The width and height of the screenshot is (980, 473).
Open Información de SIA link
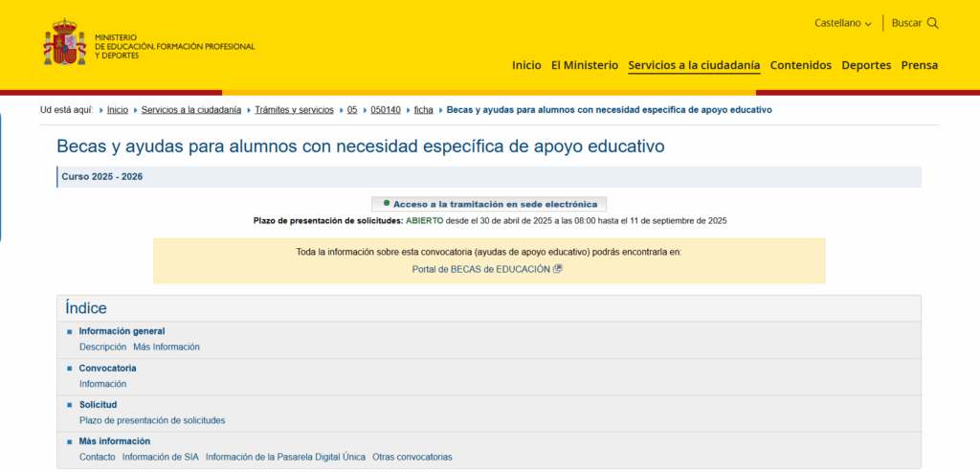(x=161, y=457)
